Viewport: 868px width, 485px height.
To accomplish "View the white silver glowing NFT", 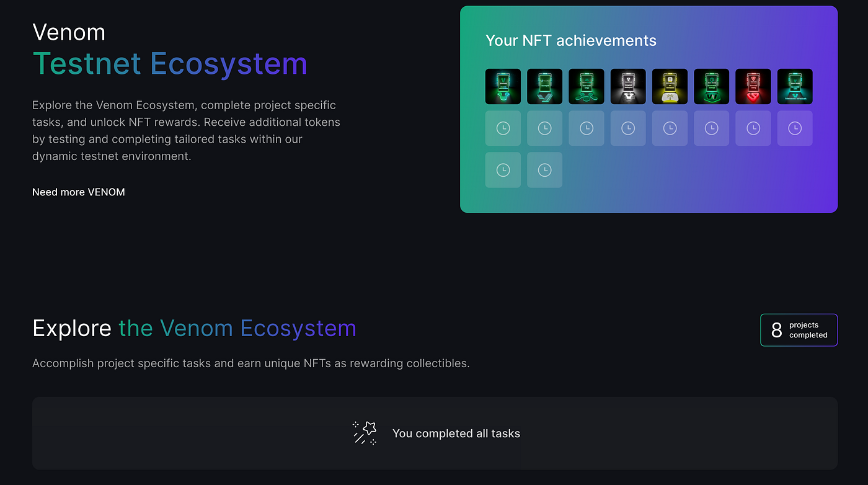I will coord(628,86).
